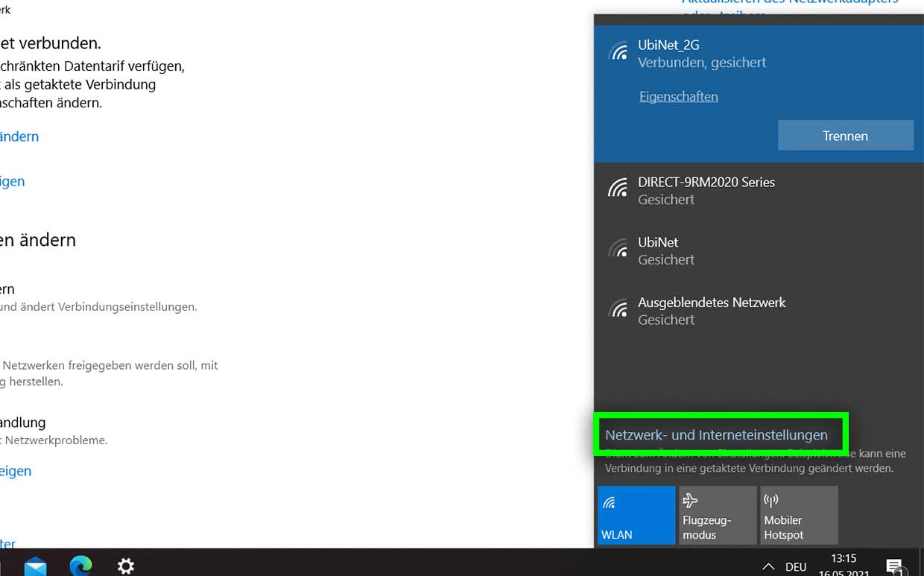Open Netzwerk- und Interneteinstellungen link
The width and height of the screenshot is (924, 576).
click(716, 434)
